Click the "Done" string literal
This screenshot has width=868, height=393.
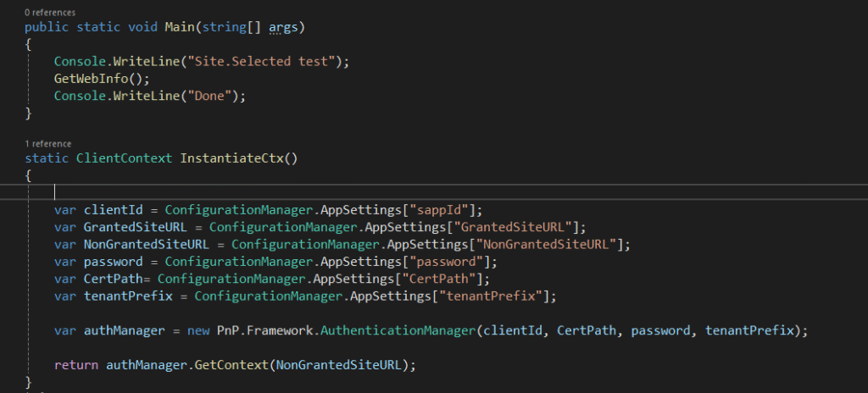coord(209,96)
